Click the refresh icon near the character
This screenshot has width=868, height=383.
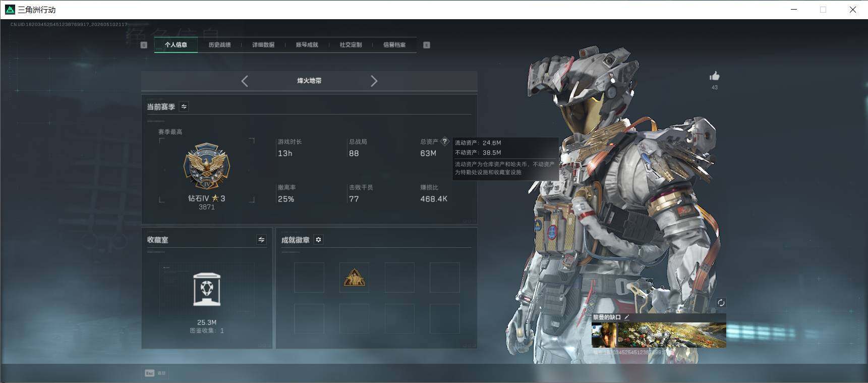[x=721, y=303]
